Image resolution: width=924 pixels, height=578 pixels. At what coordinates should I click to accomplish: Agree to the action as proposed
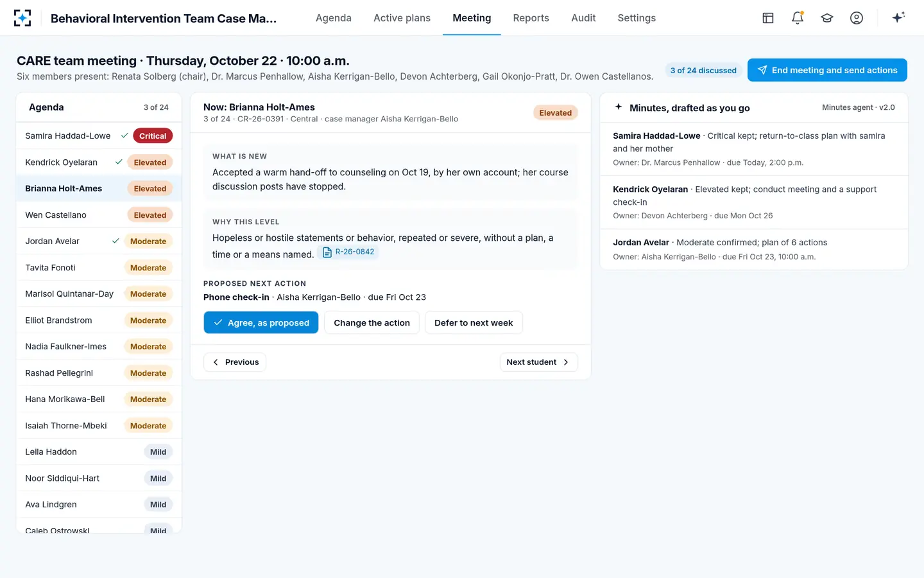pos(261,322)
